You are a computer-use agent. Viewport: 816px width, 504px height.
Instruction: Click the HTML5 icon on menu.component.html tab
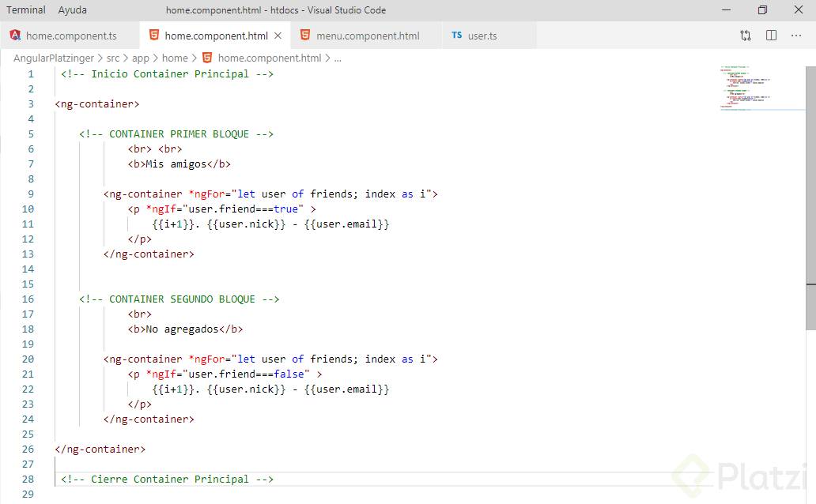[x=305, y=35]
